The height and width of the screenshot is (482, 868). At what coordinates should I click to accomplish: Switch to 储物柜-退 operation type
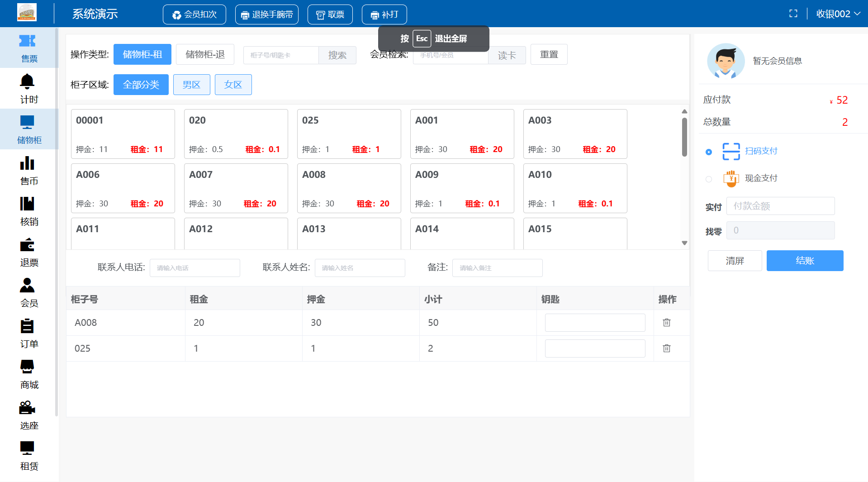point(205,54)
